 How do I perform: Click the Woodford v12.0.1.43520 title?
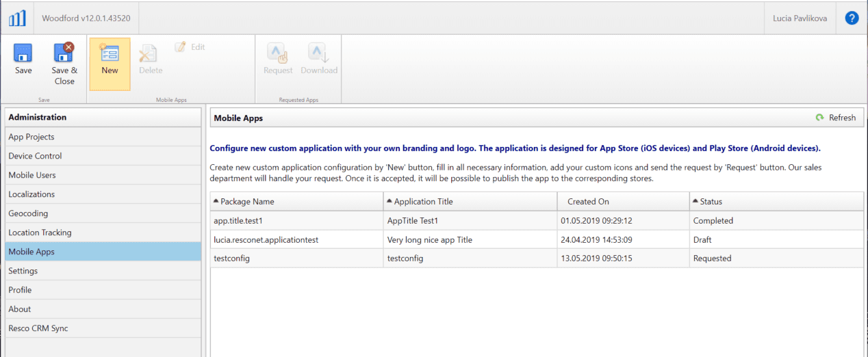(x=86, y=18)
